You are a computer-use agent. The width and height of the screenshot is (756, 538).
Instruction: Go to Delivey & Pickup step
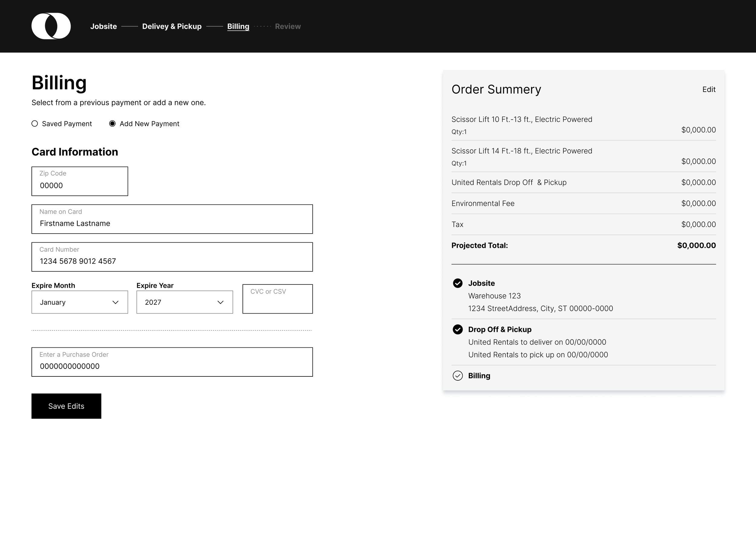(x=172, y=27)
